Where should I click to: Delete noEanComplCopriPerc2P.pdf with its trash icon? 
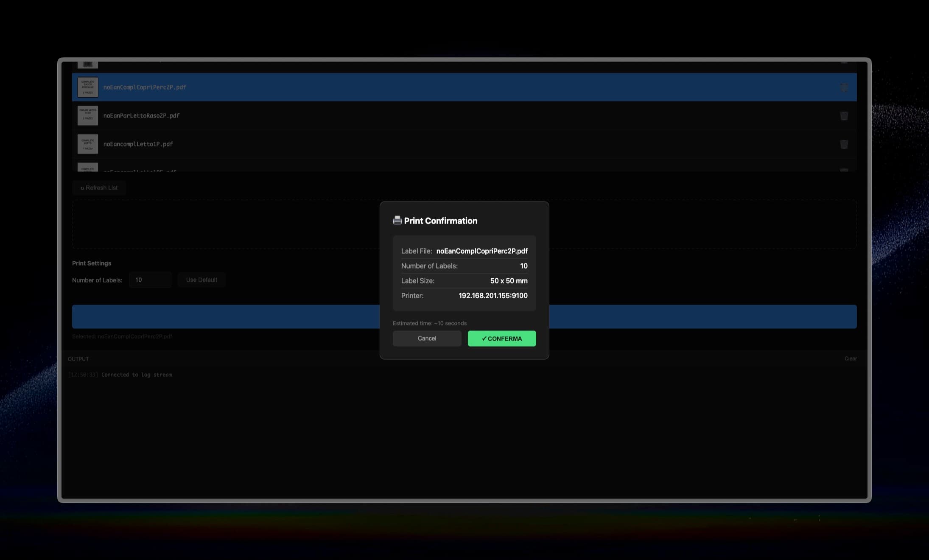coord(844,87)
